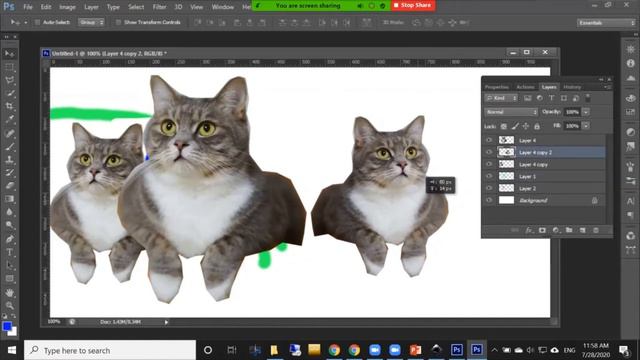The width and height of the screenshot is (640, 360).
Task: Open the Opacity slider dropdown arrow
Action: 586,112
